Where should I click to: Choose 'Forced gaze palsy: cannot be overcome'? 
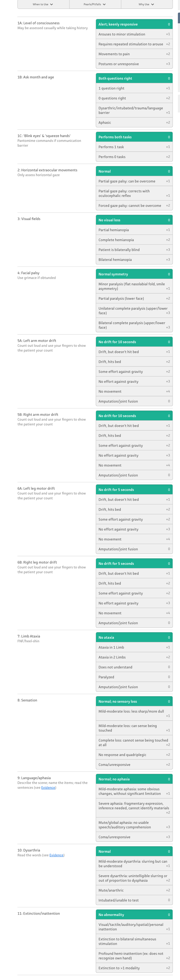(x=134, y=205)
